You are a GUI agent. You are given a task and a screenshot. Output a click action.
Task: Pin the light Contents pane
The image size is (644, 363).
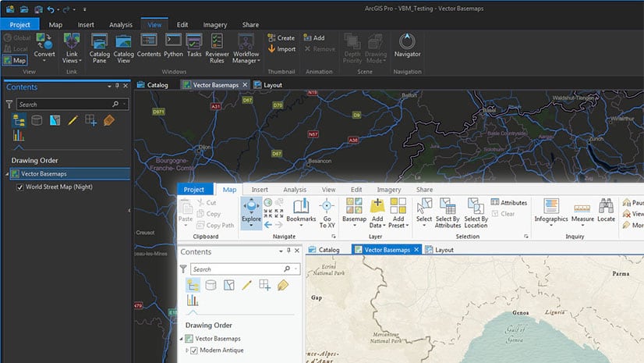point(288,251)
